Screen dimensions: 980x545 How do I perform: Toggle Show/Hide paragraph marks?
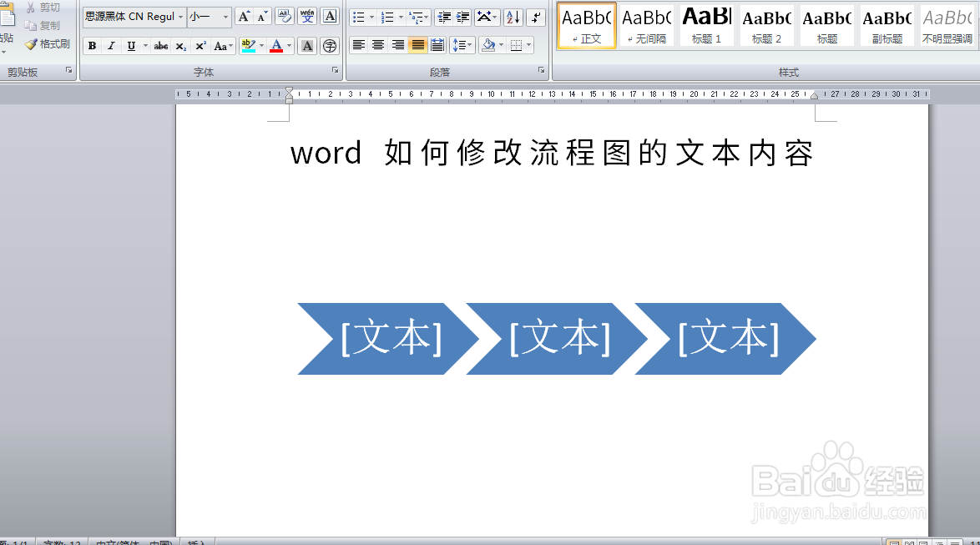tap(535, 17)
